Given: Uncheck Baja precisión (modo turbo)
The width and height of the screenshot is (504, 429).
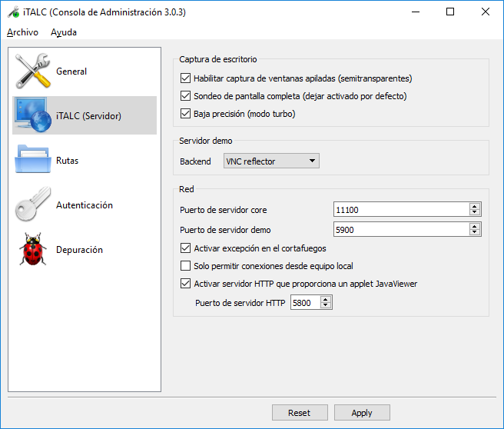Looking at the screenshot, I should 185,114.
